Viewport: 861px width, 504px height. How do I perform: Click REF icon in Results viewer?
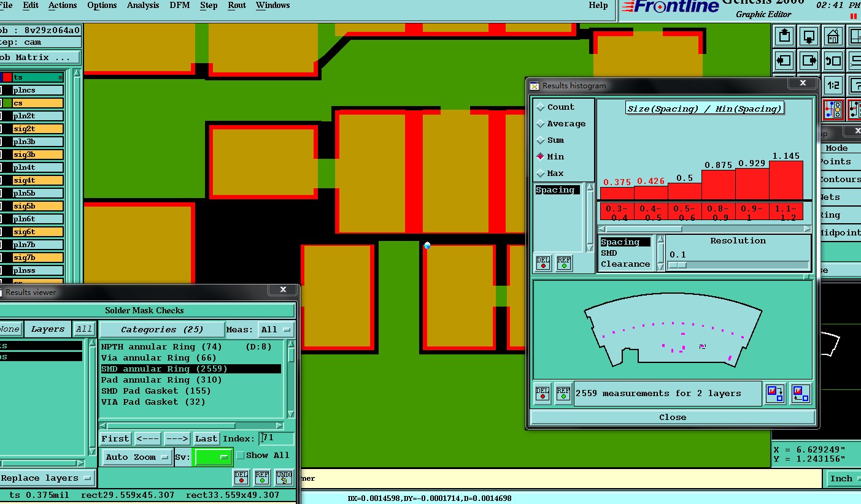coord(262,477)
